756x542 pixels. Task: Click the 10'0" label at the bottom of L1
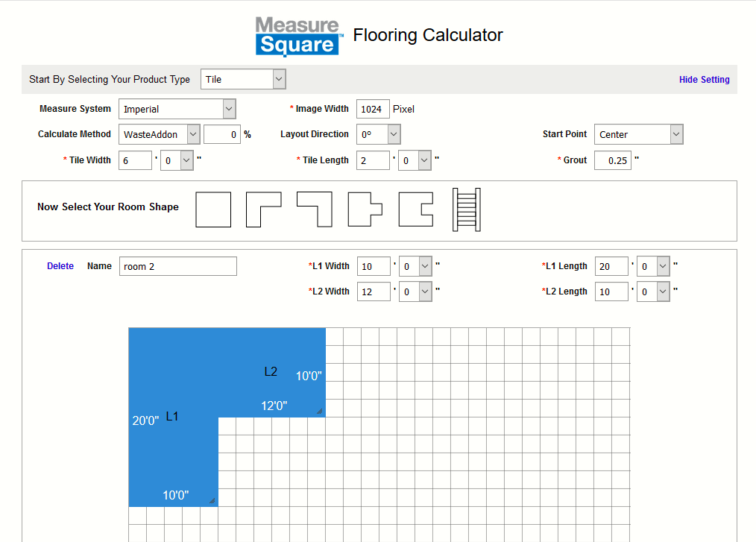click(175, 495)
